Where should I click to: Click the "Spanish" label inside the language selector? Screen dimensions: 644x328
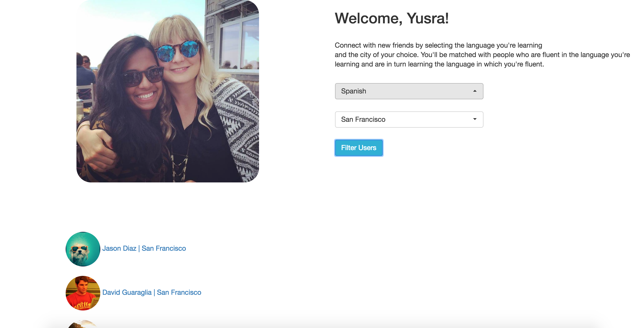(x=353, y=91)
